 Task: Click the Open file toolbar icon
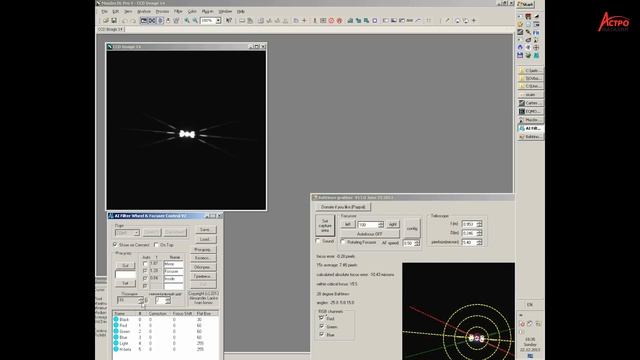coord(106,20)
